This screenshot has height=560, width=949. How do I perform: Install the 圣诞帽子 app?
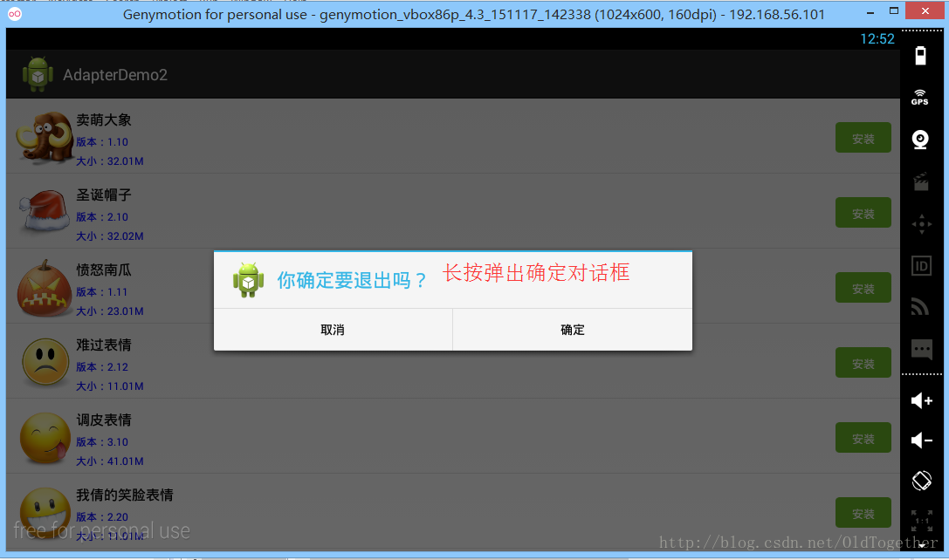point(863,213)
